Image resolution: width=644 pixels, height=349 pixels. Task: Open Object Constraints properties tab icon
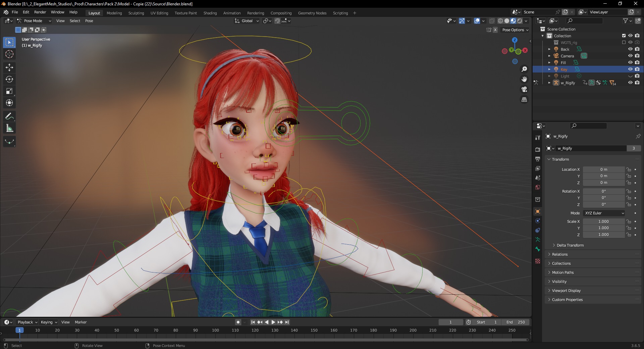pos(538,230)
